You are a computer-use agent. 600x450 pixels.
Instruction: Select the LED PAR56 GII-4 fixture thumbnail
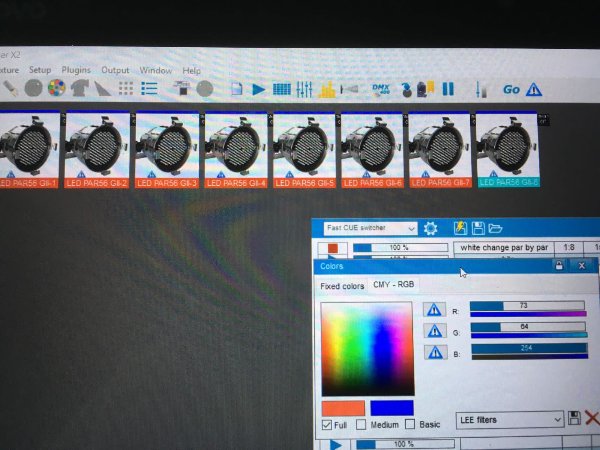236,150
